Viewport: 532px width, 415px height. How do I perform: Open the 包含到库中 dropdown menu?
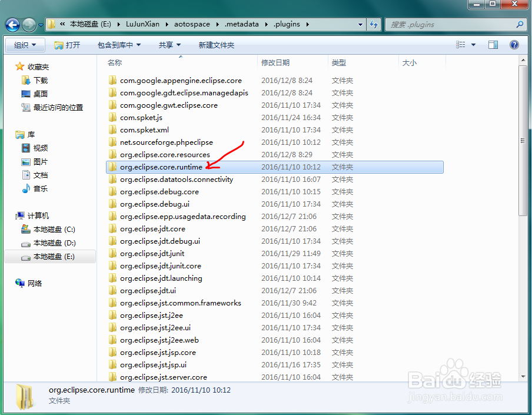pos(119,45)
